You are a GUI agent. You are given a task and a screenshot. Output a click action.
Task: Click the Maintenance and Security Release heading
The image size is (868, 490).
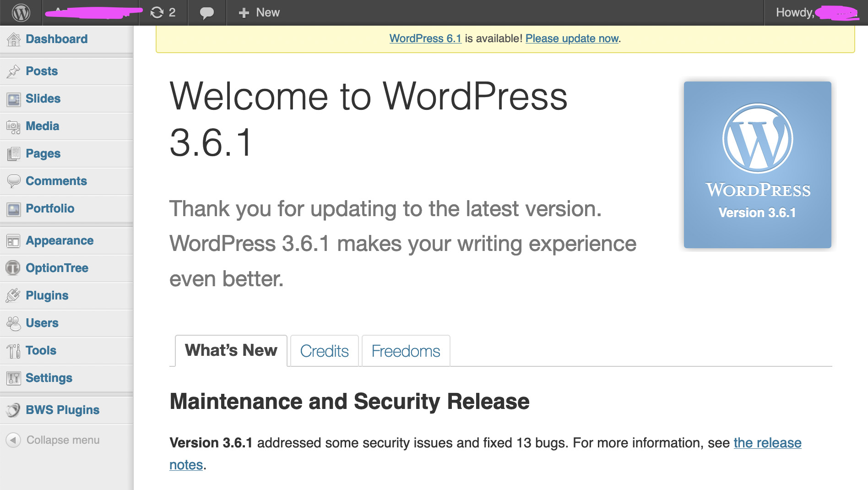point(350,402)
